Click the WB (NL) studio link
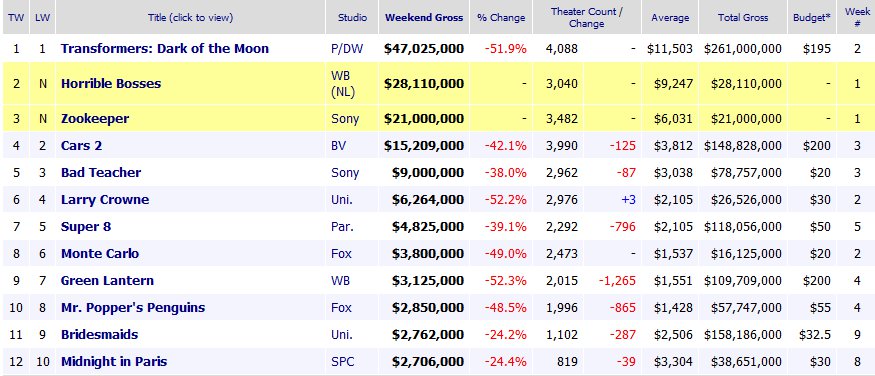The width and height of the screenshot is (875, 376). click(x=343, y=84)
